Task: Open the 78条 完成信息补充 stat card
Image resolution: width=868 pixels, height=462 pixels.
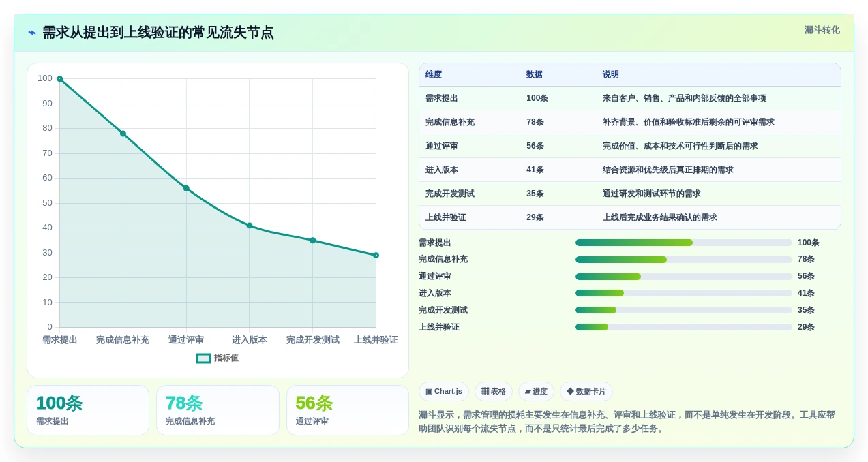Action: pyautogui.click(x=218, y=410)
